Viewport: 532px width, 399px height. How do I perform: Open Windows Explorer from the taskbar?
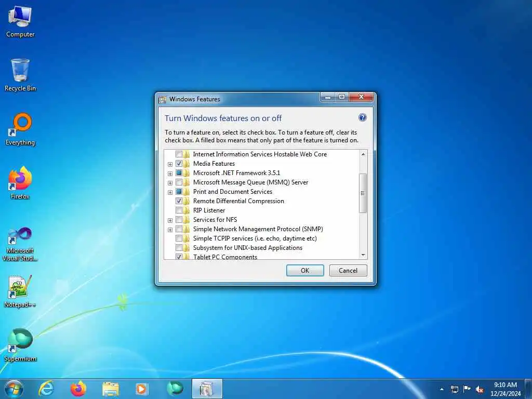point(111,389)
